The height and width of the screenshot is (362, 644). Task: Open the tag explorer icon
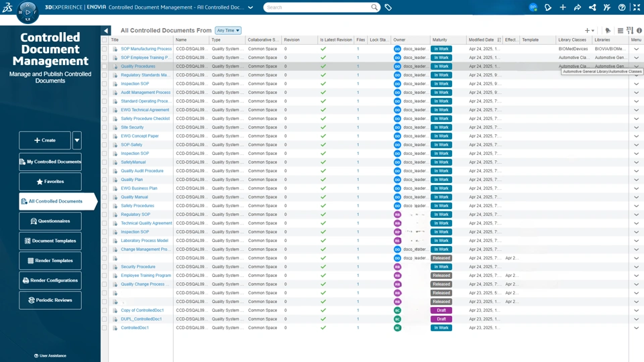(388, 7)
